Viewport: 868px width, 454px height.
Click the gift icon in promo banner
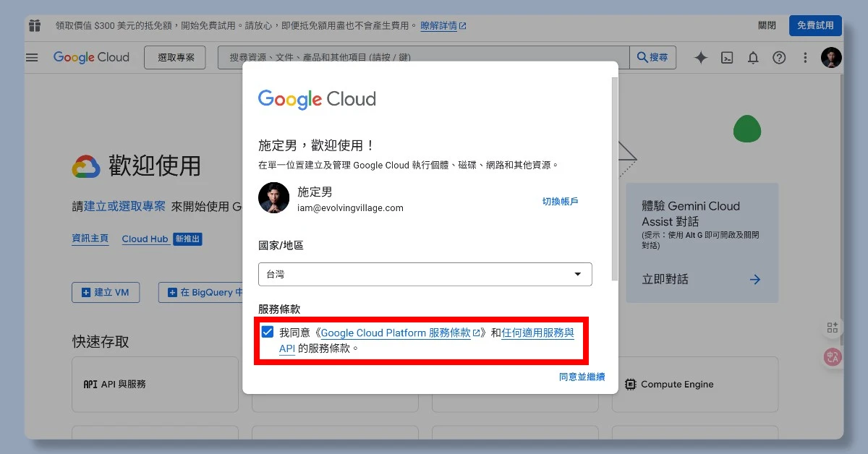pyautogui.click(x=35, y=25)
